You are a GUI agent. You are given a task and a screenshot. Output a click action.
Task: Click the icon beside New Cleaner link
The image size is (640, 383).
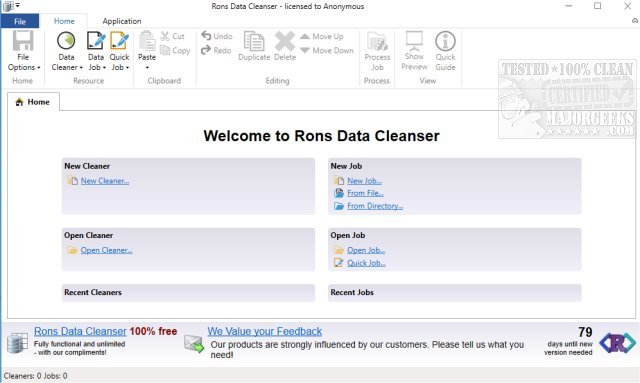pyautogui.click(x=72, y=180)
